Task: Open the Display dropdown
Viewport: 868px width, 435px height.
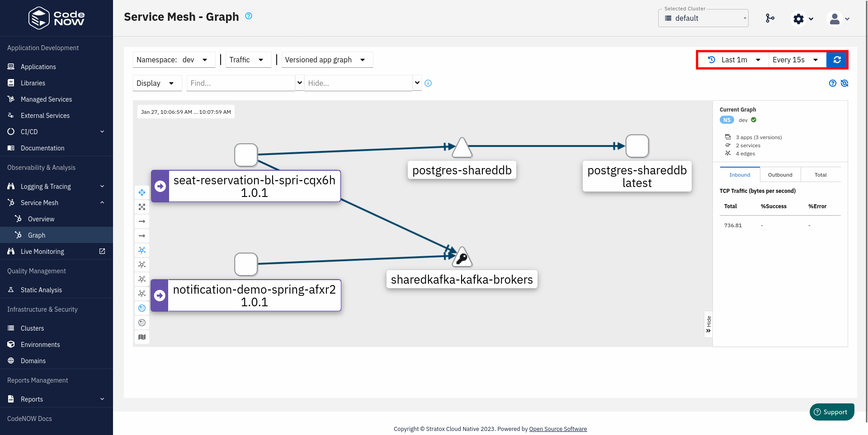Action: coord(157,83)
